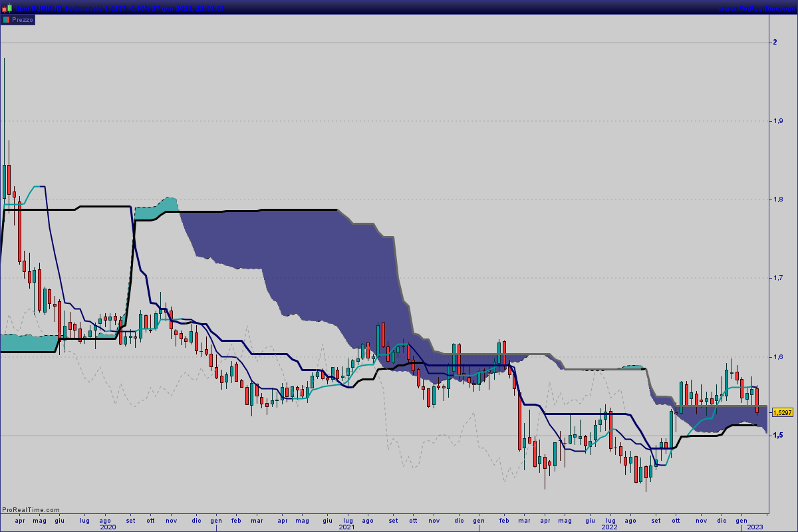The width and height of the screenshot is (798, 532).
Task: Open the Prezzo indicator label
Action: (x=23, y=20)
